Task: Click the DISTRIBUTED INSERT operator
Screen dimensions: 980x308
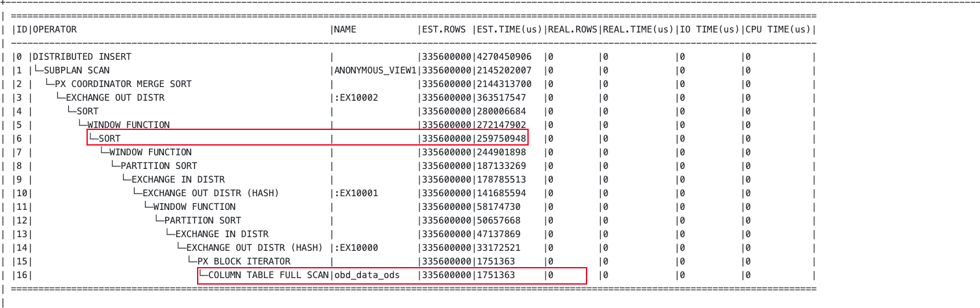Action: click(82, 57)
